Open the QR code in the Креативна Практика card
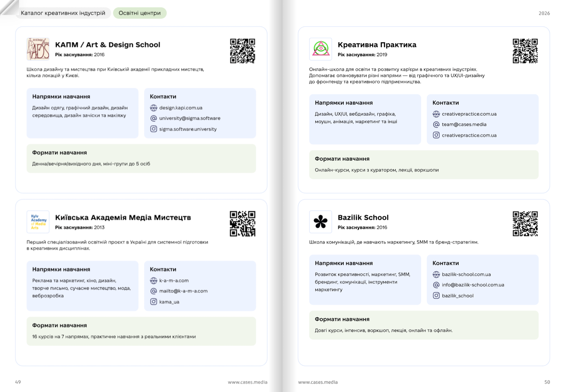564x392 pixels. 525,51
